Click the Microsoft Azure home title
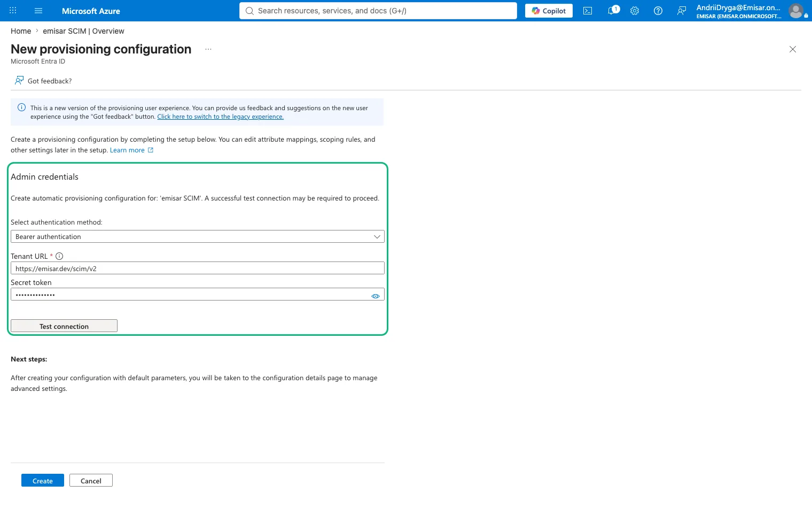This screenshot has width=812, height=508. pos(91,11)
